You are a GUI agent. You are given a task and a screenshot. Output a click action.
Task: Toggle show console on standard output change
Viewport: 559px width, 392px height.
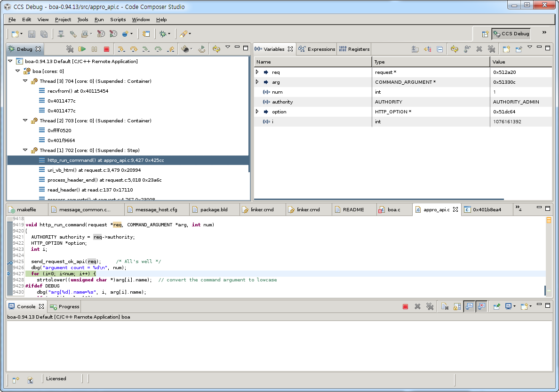470,306
